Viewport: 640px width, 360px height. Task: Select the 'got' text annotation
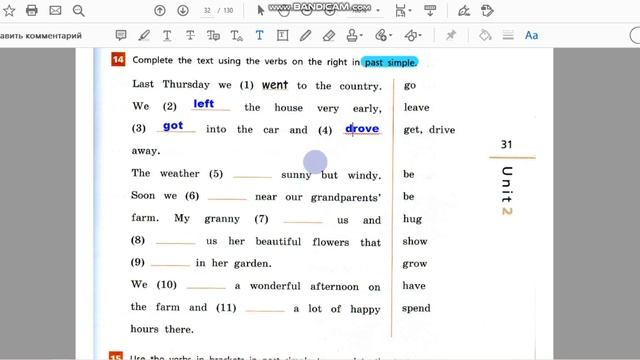[x=173, y=126]
